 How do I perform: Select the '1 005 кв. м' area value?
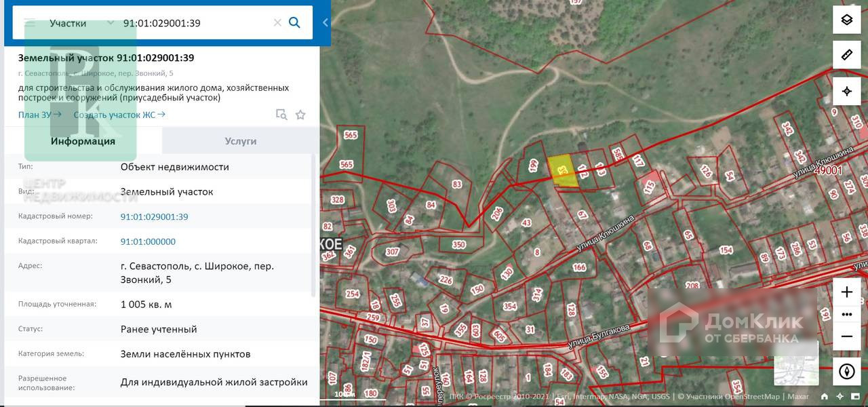146,305
